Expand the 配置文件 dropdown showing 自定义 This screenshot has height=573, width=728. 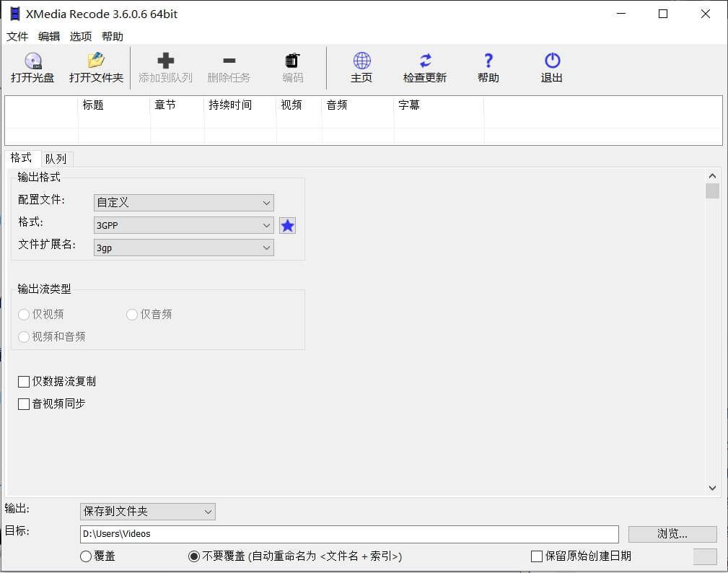coord(184,203)
